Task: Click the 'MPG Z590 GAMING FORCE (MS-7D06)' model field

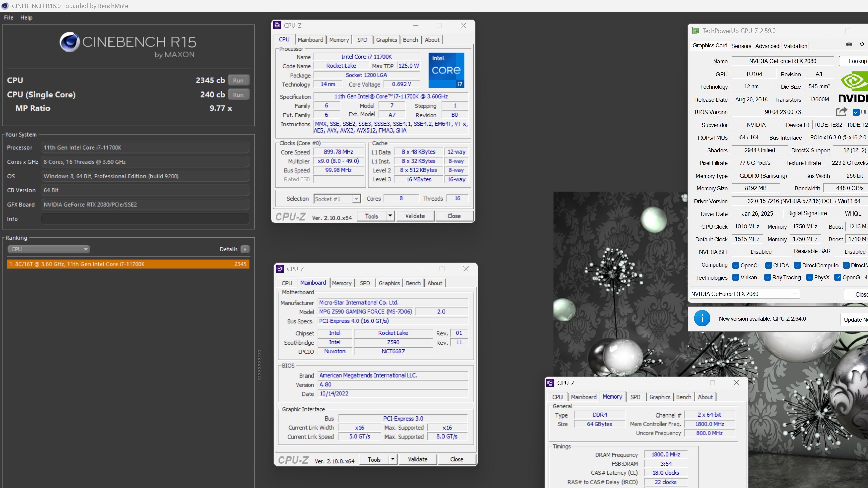Action: click(x=366, y=311)
